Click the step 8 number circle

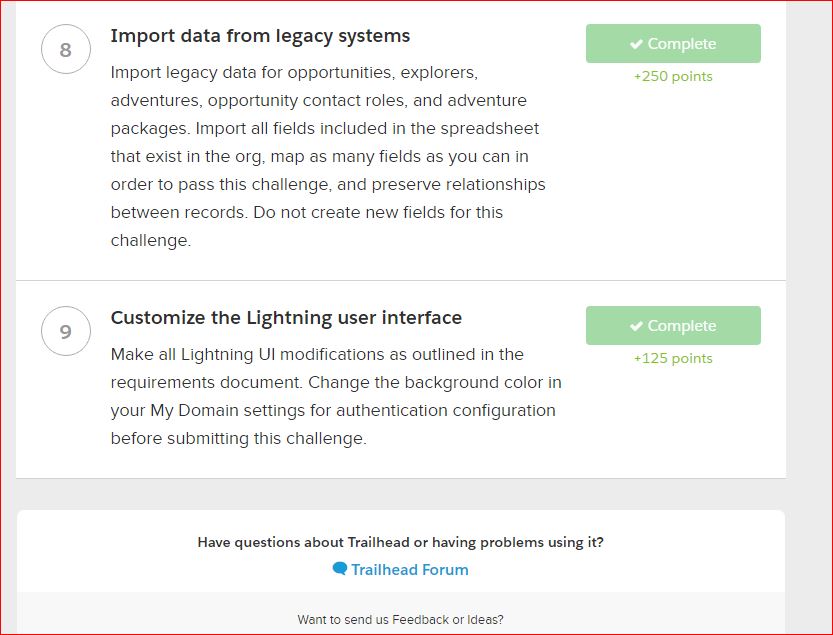[66, 50]
